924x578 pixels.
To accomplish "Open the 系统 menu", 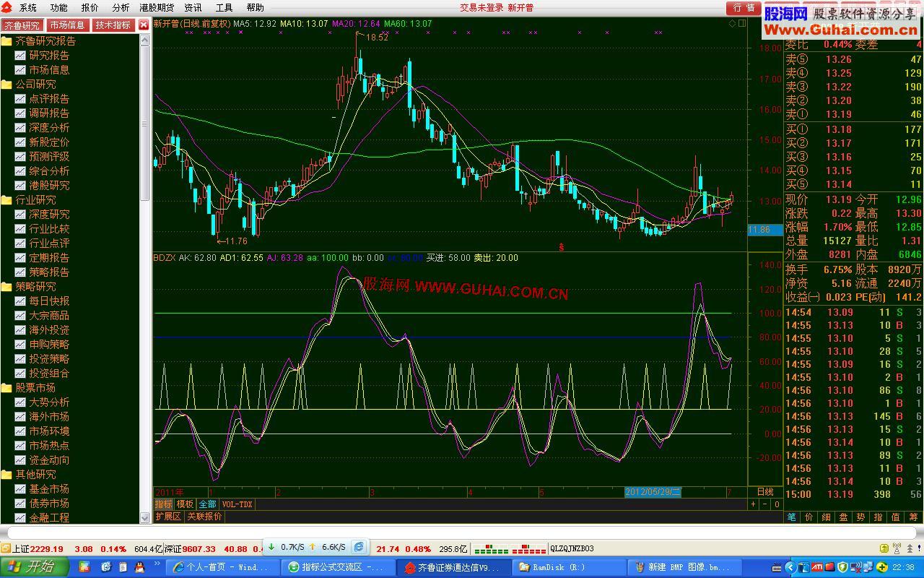I will tap(27, 8).
